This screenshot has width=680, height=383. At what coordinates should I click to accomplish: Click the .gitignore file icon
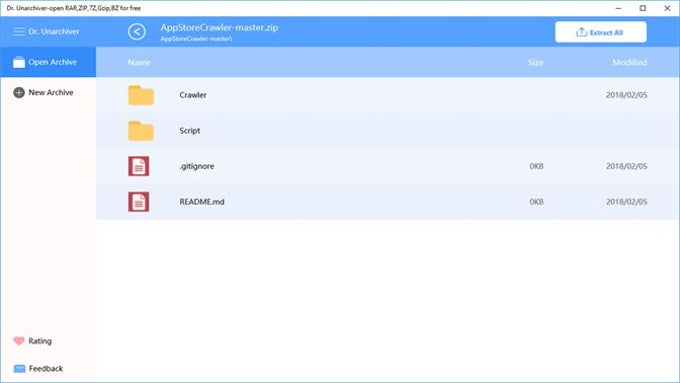click(139, 166)
